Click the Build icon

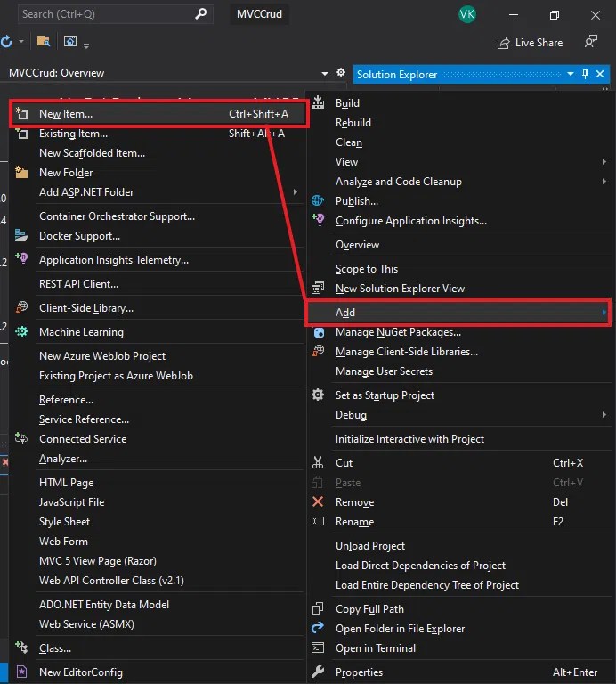pyautogui.click(x=318, y=102)
